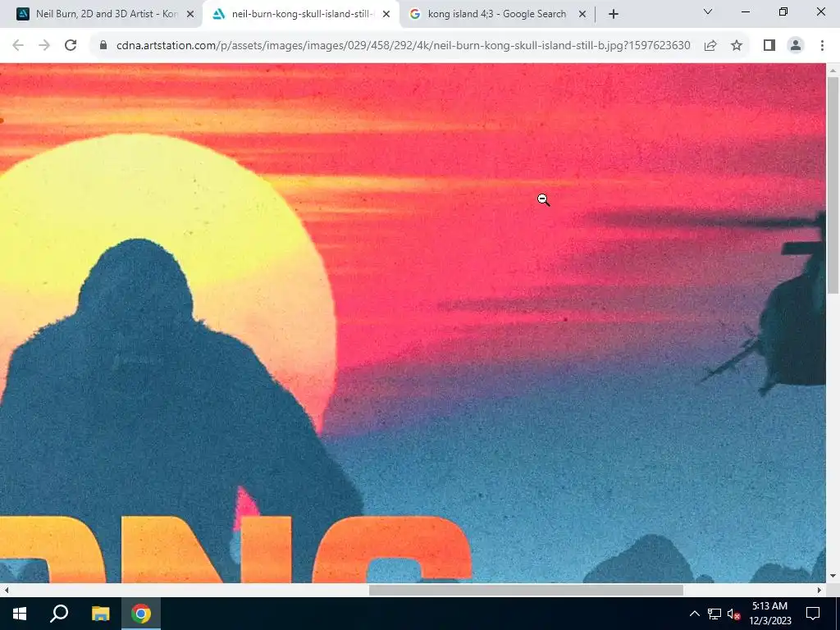Click the scroll right arrow
This screenshot has width=840, height=630.
pos(819,590)
